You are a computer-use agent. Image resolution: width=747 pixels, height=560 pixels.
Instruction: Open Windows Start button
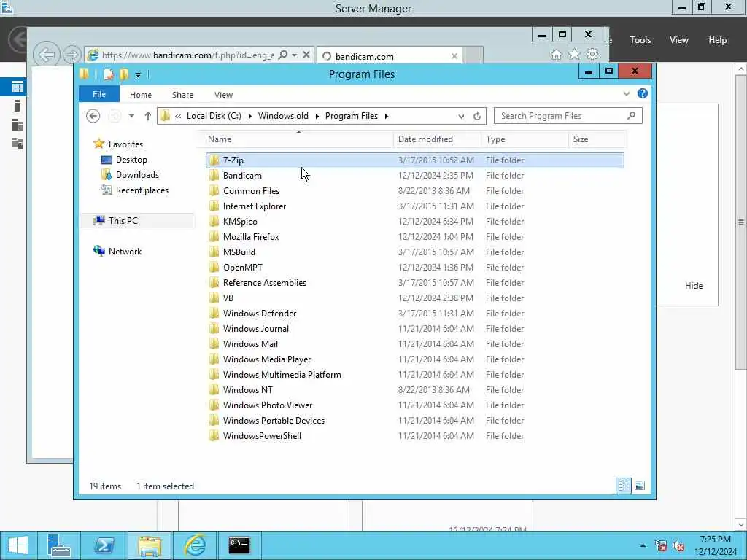(18, 545)
